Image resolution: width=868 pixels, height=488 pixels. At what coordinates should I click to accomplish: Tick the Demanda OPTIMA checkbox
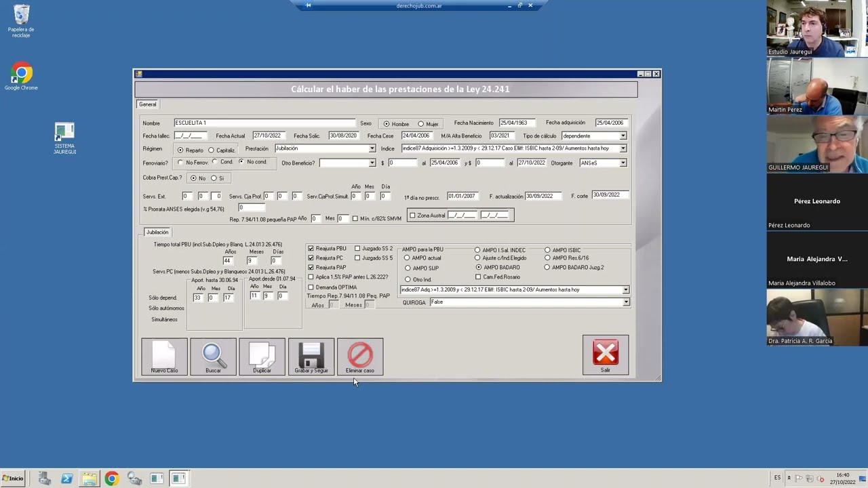(311, 287)
